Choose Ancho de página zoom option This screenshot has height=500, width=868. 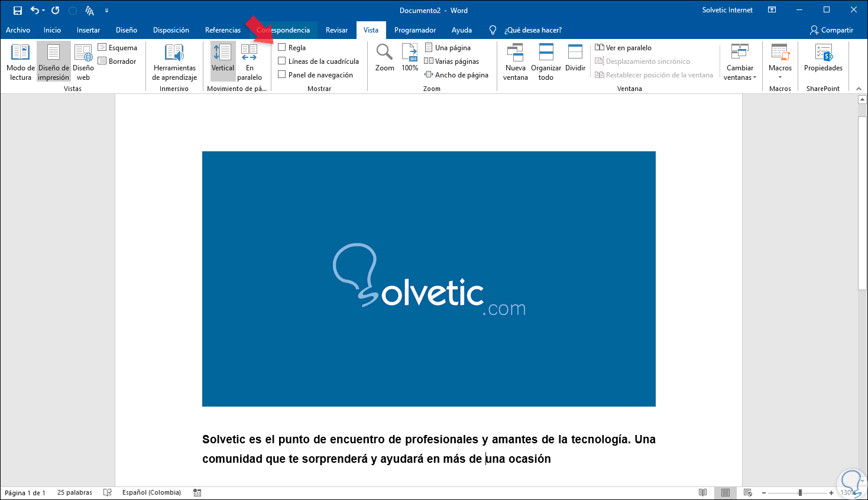[x=456, y=75]
